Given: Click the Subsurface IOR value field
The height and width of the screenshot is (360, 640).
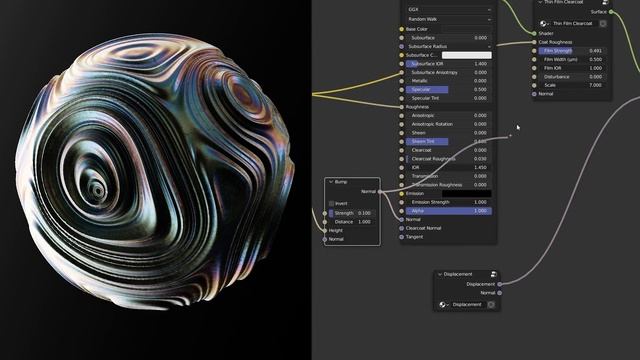Looking at the screenshot, I should click(449, 64).
